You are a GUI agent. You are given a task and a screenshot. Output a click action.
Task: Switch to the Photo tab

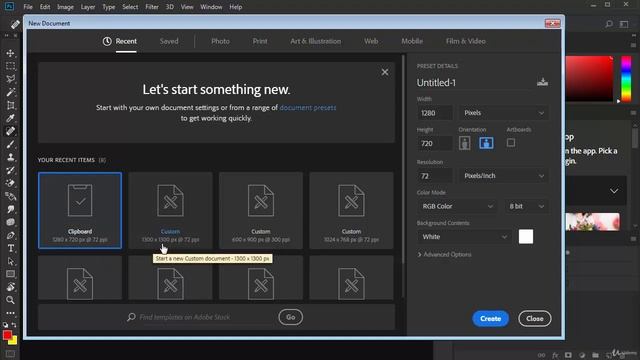(x=220, y=41)
